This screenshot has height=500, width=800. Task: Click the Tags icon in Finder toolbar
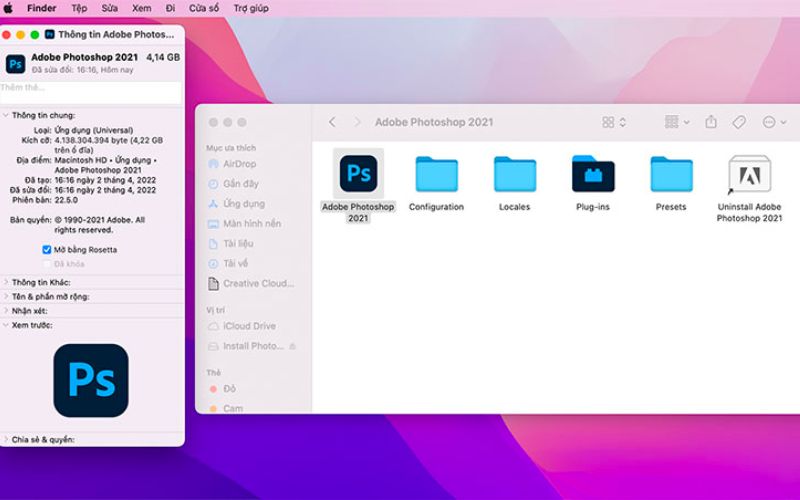click(739, 122)
